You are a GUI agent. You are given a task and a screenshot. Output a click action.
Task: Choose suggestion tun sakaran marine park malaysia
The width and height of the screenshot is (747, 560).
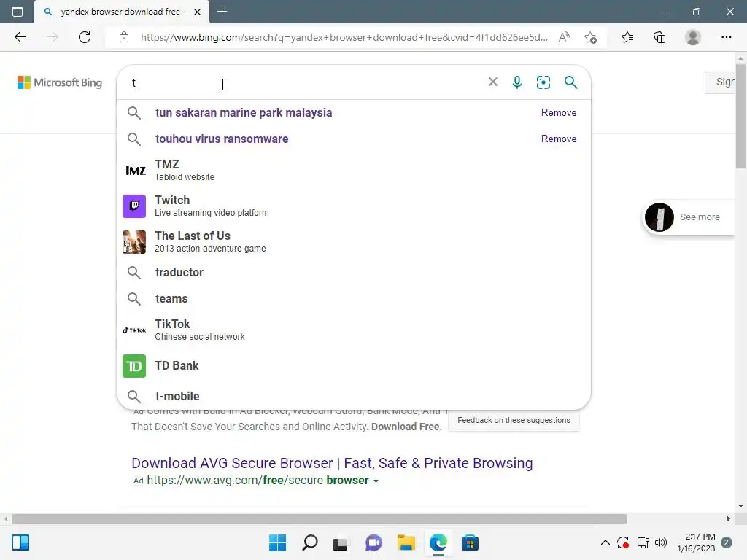coord(244,113)
